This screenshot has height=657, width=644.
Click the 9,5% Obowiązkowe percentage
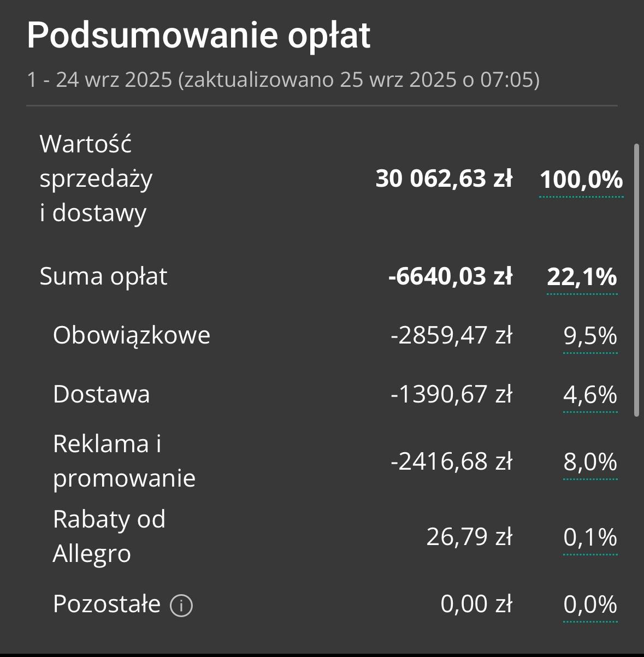pyautogui.click(x=590, y=335)
